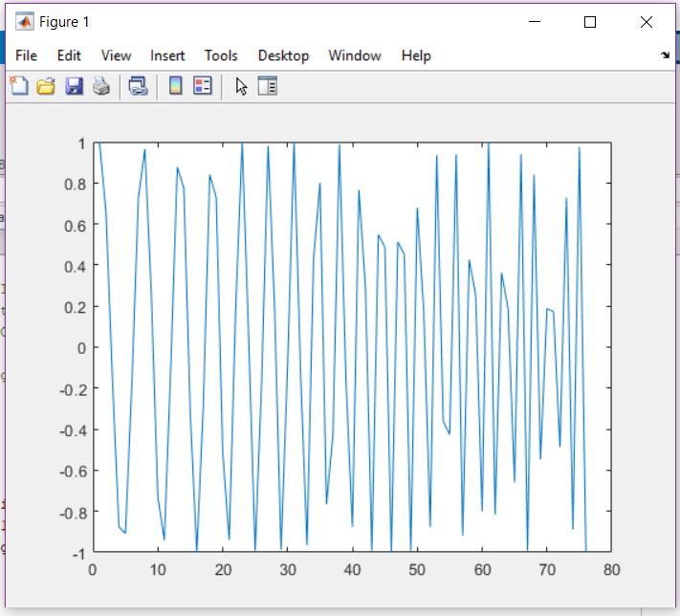Open the File menu
Image resolution: width=680 pixels, height=616 pixels.
(x=26, y=55)
